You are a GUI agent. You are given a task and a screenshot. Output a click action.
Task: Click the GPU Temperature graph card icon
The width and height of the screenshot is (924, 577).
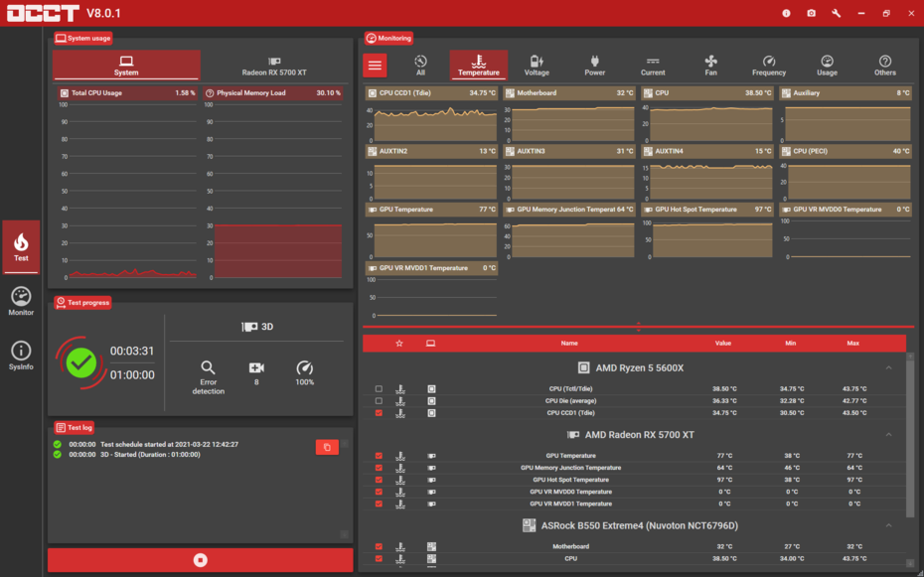[x=372, y=210]
